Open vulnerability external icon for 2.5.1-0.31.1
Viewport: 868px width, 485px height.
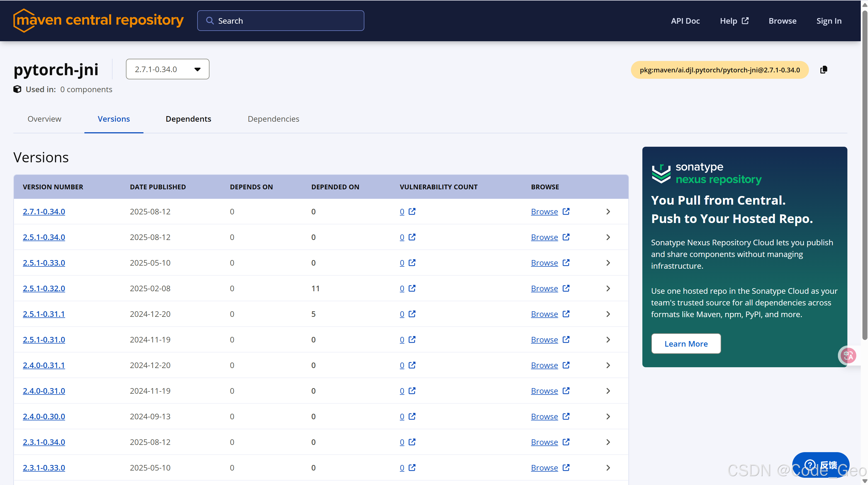(x=412, y=314)
